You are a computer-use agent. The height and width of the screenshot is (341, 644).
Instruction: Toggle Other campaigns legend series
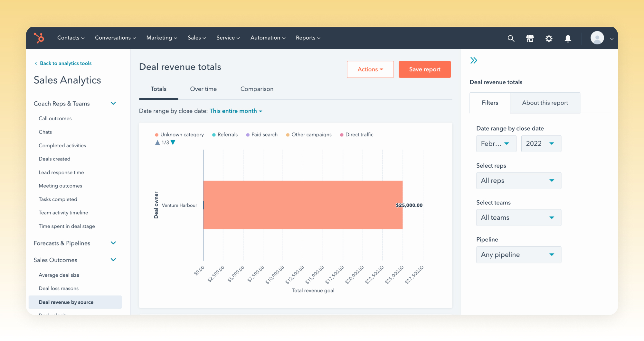tap(309, 134)
